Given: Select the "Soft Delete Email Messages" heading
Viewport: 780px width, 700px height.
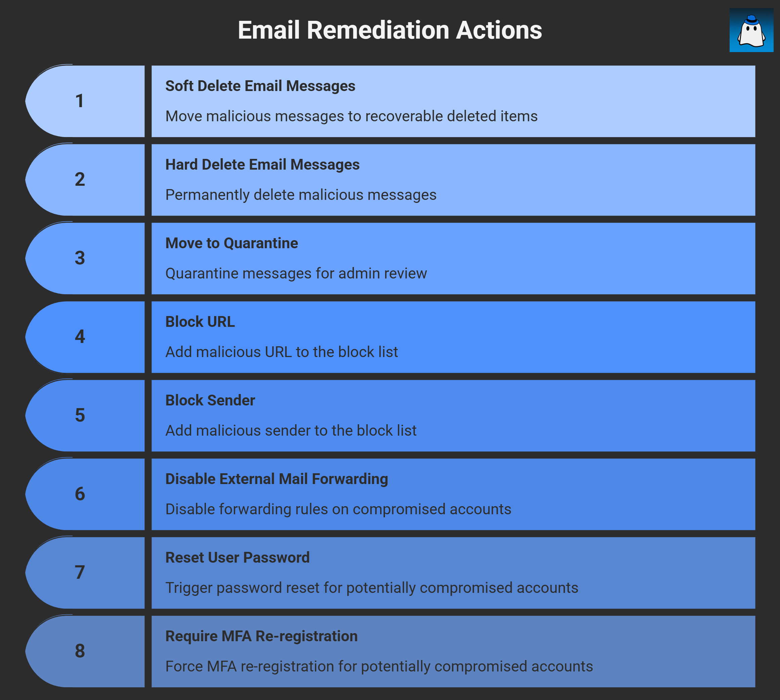Looking at the screenshot, I should pos(260,86).
